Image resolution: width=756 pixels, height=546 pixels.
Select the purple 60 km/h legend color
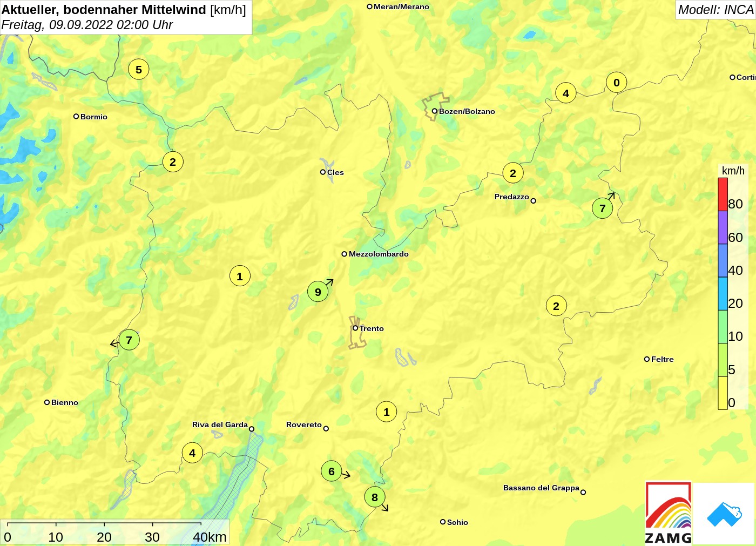[723, 228]
